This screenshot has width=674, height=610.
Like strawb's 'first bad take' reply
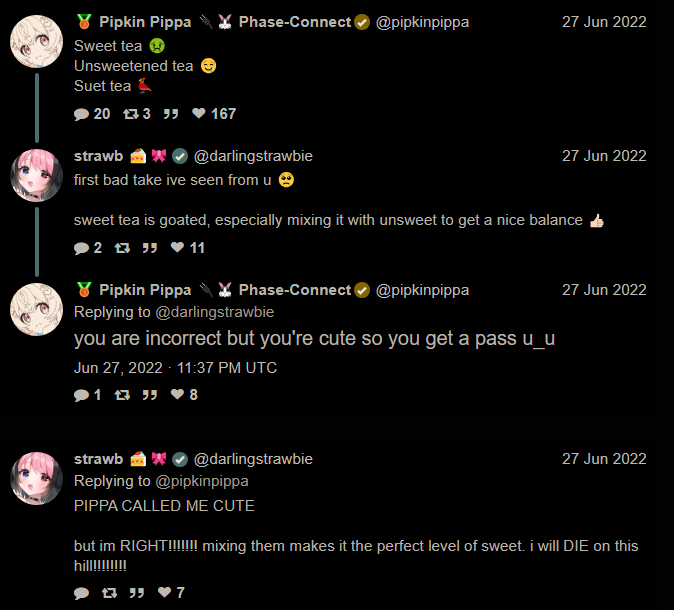pyautogui.click(x=178, y=247)
